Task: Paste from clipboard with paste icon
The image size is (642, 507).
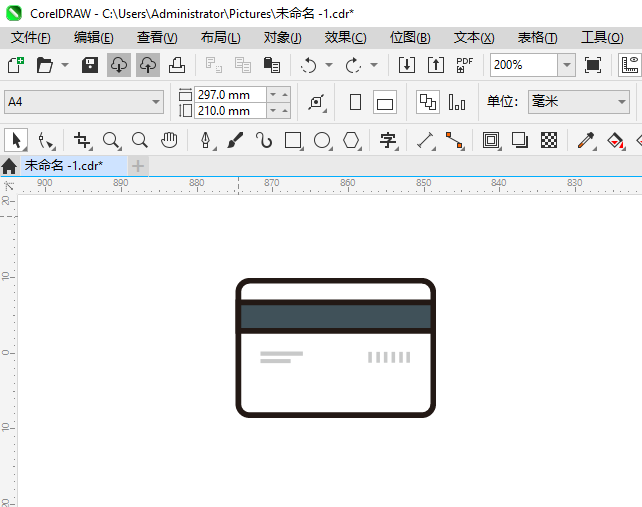Action: [271, 65]
